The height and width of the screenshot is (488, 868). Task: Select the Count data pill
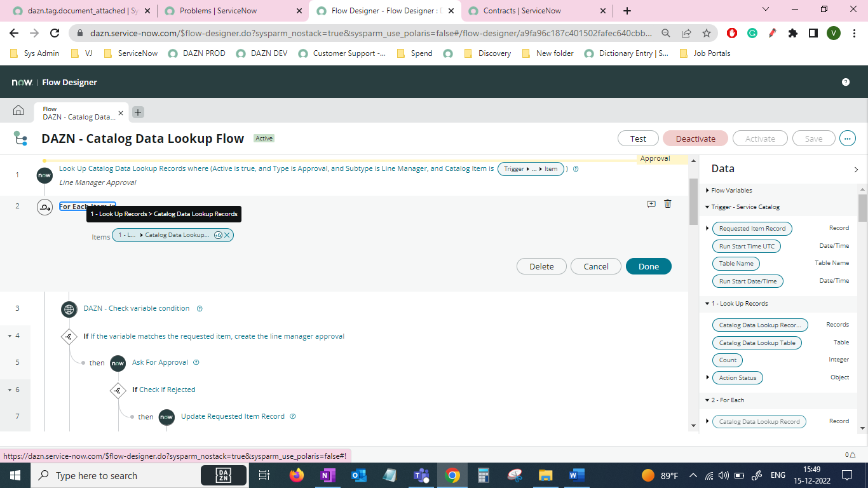(x=728, y=360)
